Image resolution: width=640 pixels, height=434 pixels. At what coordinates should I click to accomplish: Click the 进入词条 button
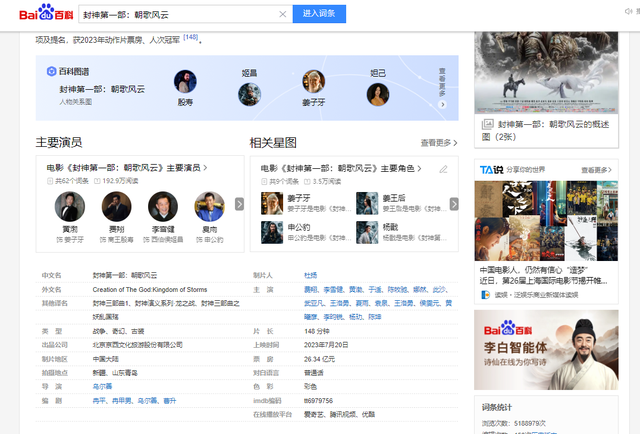(x=319, y=14)
